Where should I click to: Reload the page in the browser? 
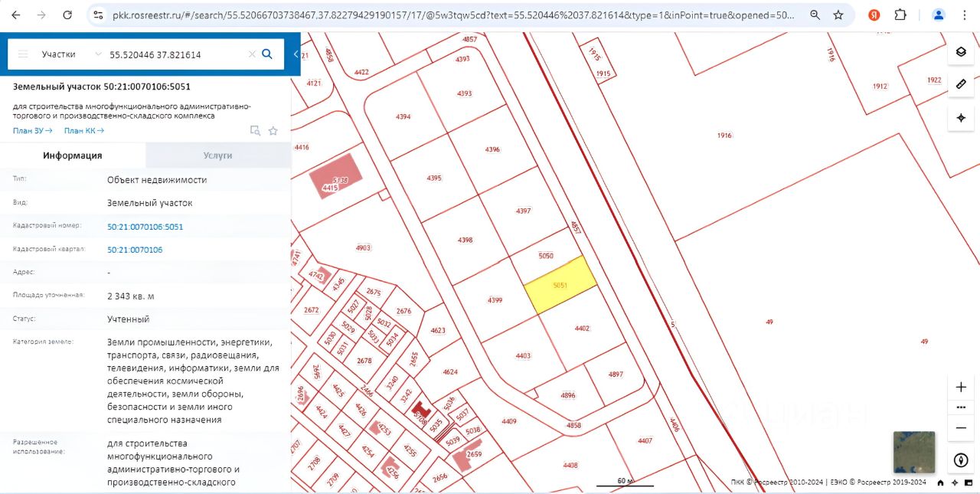pyautogui.click(x=67, y=15)
